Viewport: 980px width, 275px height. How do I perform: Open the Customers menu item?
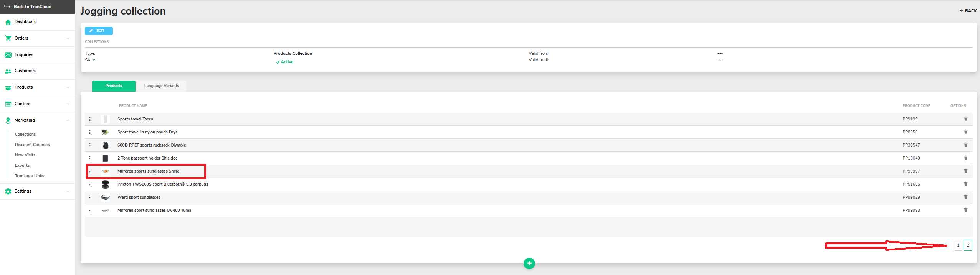point(25,71)
